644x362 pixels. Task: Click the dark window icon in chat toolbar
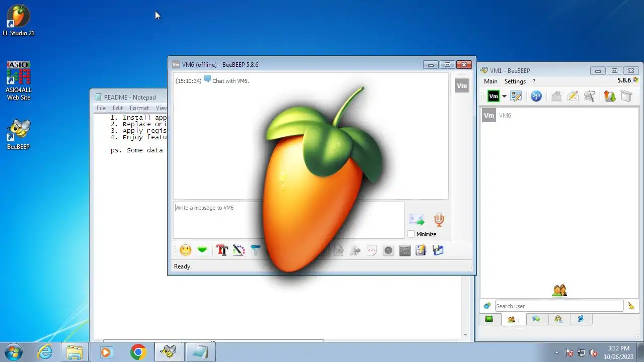pos(405,250)
